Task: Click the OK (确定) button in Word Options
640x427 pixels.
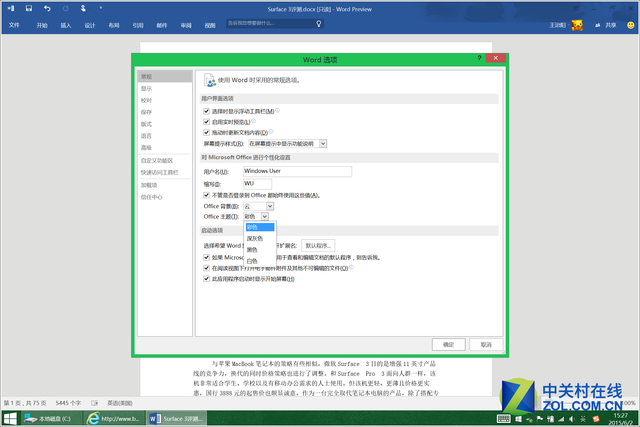Action: (x=449, y=345)
